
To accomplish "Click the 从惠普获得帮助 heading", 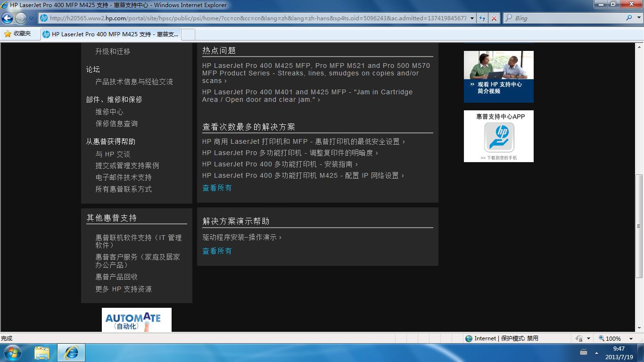I will 110,141.
